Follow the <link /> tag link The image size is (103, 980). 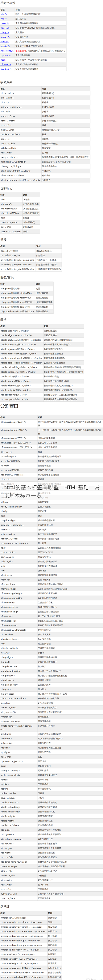tap(5, 41)
